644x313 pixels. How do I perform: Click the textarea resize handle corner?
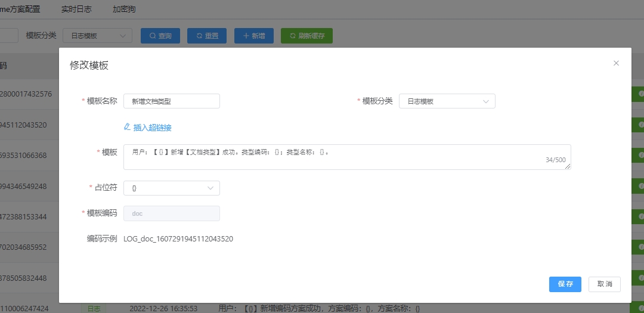click(568, 166)
